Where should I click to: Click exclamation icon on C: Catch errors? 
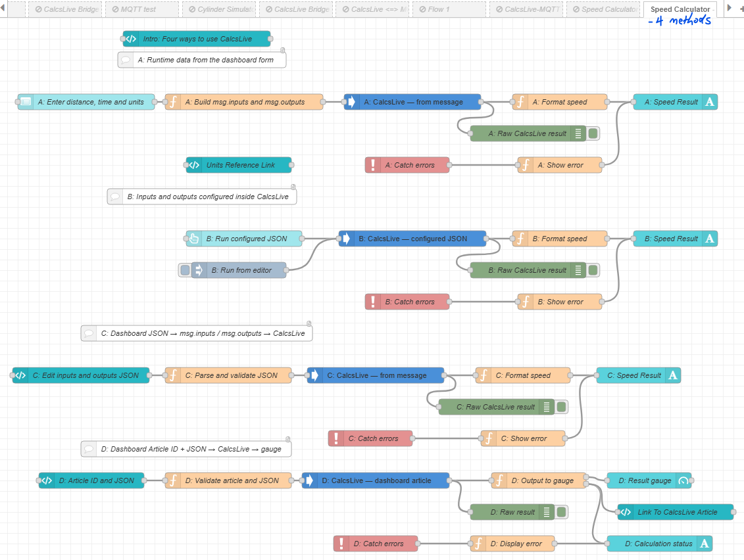[336, 438]
